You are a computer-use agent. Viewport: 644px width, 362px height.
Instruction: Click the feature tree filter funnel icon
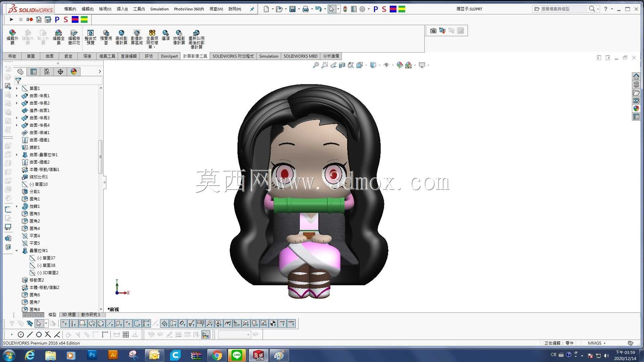click(18, 80)
